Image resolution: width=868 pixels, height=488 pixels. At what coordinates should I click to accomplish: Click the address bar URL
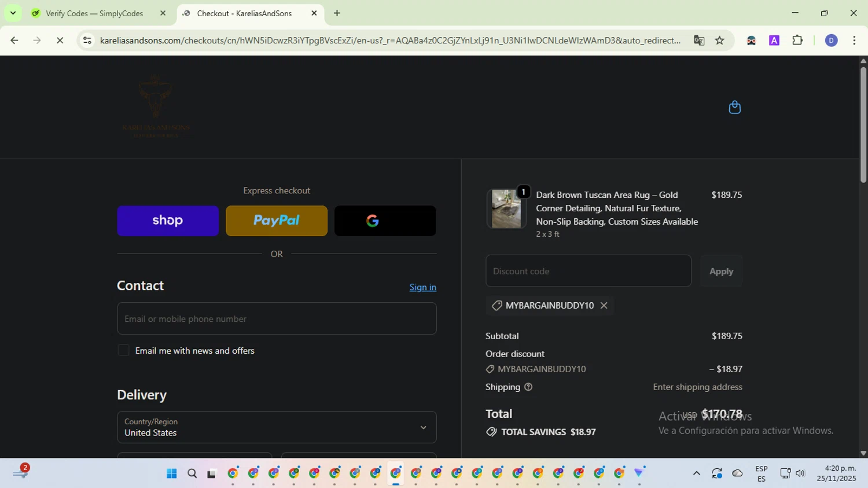coord(390,41)
